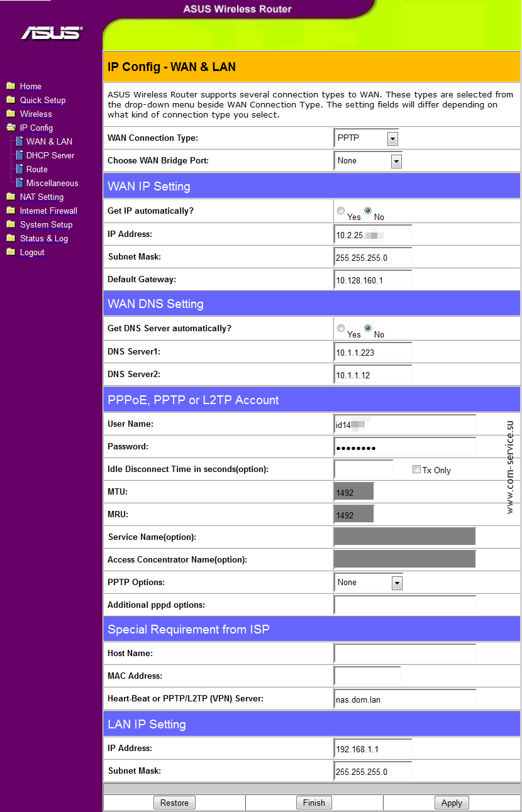This screenshot has width=522, height=812.
Task: Click the Status & Log folder icon
Action: pos(11,238)
